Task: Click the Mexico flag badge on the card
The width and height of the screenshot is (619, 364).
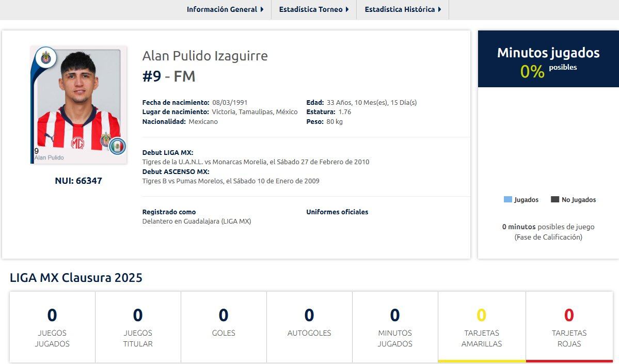Action: click(116, 146)
